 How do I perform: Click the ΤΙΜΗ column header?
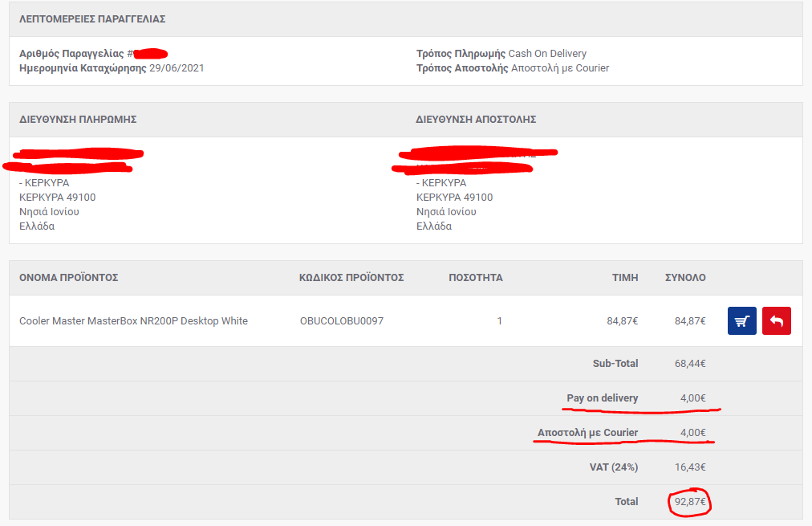625,277
